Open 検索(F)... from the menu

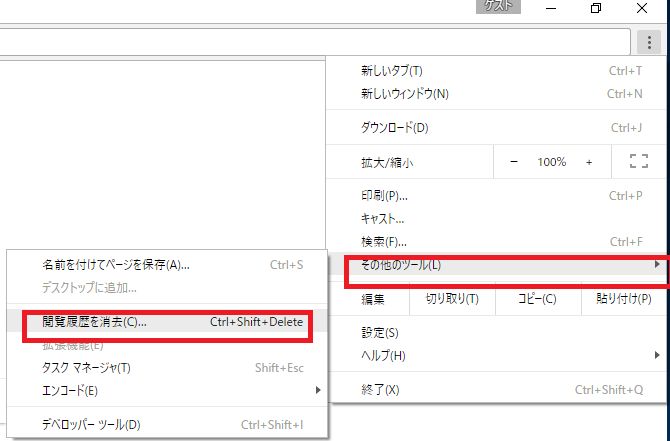click(384, 242)
